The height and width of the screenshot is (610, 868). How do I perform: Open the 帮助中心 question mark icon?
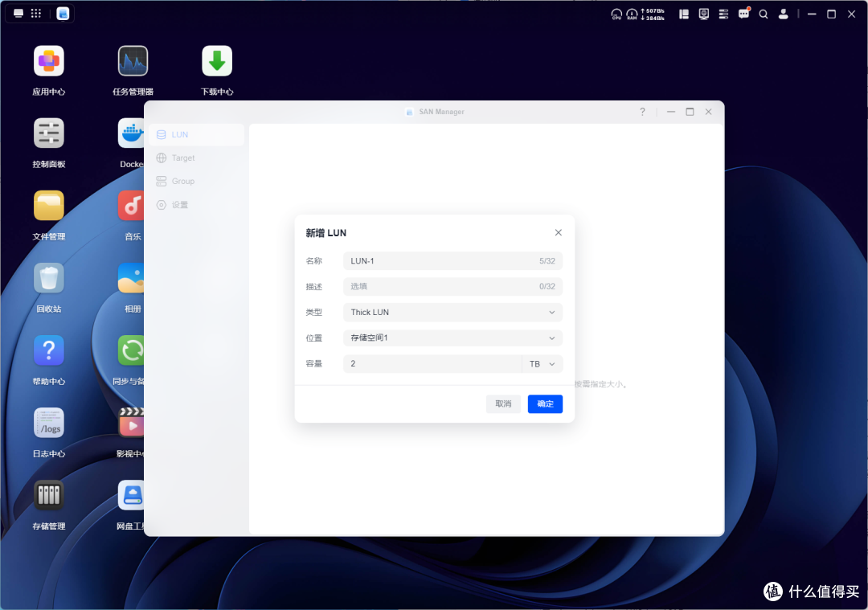tap(49, 351)
